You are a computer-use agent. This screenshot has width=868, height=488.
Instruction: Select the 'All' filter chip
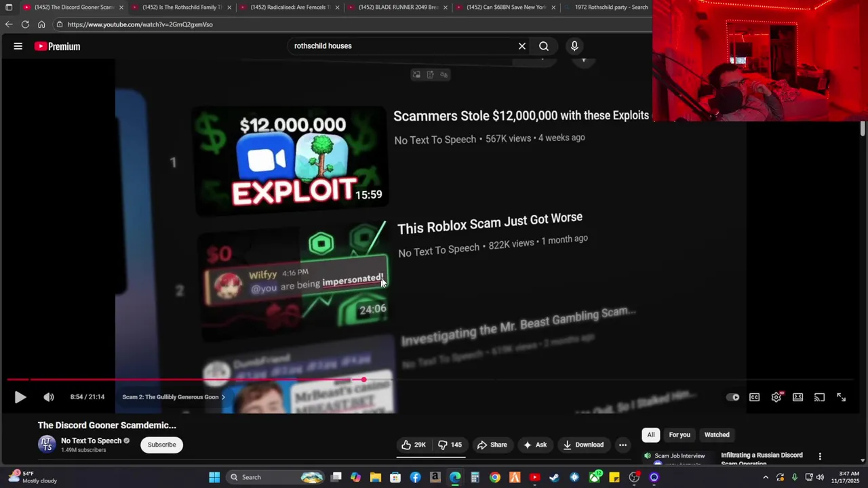(650, 435)
